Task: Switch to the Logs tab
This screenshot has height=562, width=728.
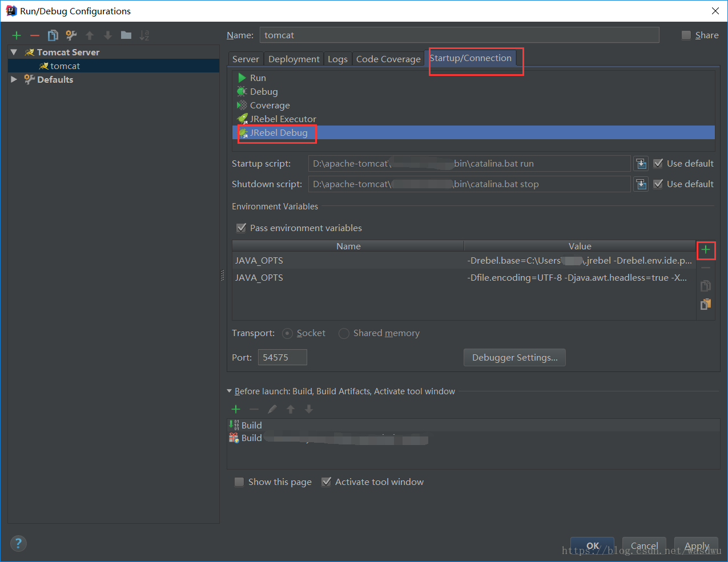Action: pos(337,59)
